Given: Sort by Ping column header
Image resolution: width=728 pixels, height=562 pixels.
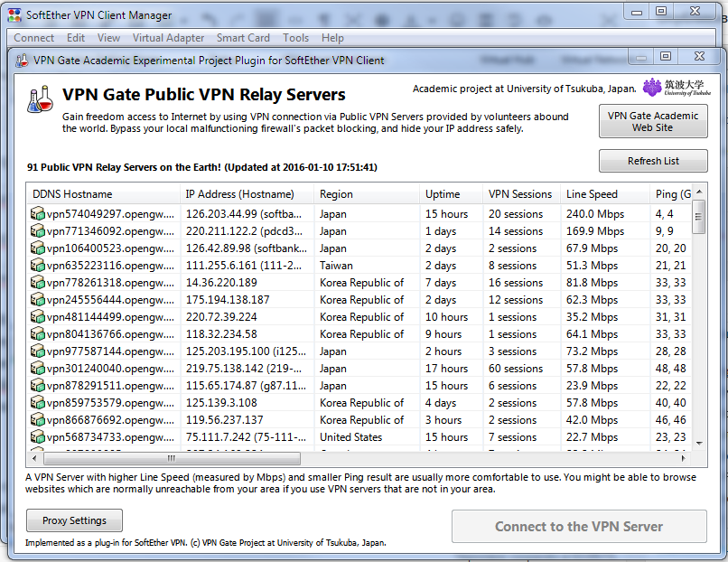Looking at the screenshot, I should (x=671, y=194).
